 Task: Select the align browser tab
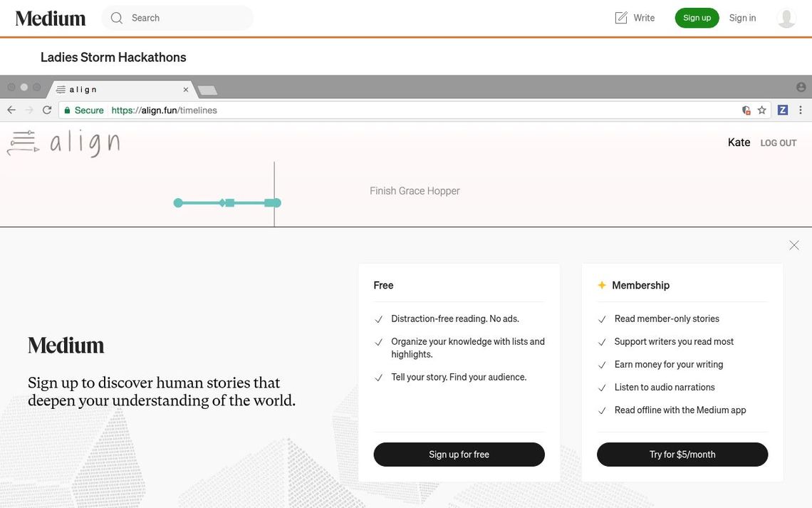click(122, 90)
